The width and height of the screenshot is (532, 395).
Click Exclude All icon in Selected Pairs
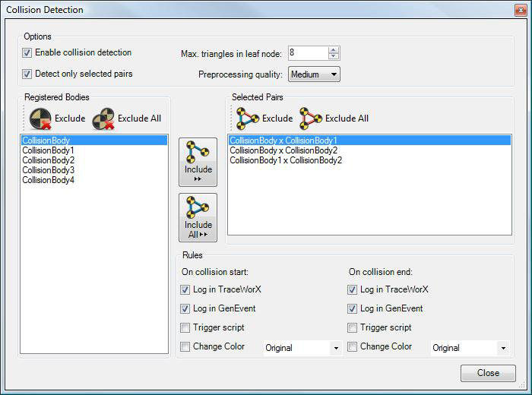311,118
